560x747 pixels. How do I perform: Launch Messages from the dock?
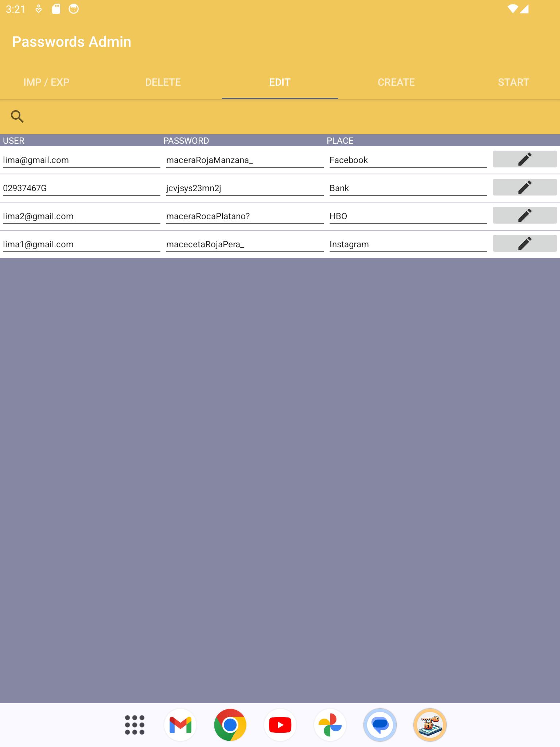tap(380, 725)
